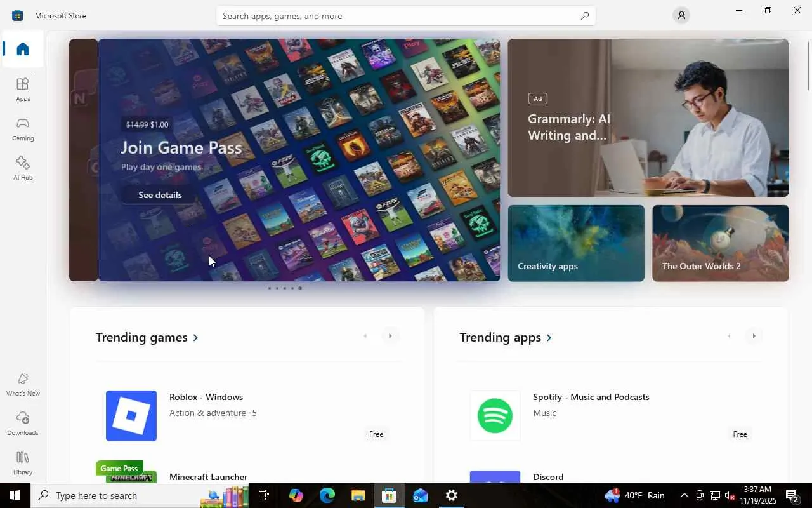This screenshot has width=812, height=508.
Task: Click the Join Game Pass headline
Action: click(181, 147)
